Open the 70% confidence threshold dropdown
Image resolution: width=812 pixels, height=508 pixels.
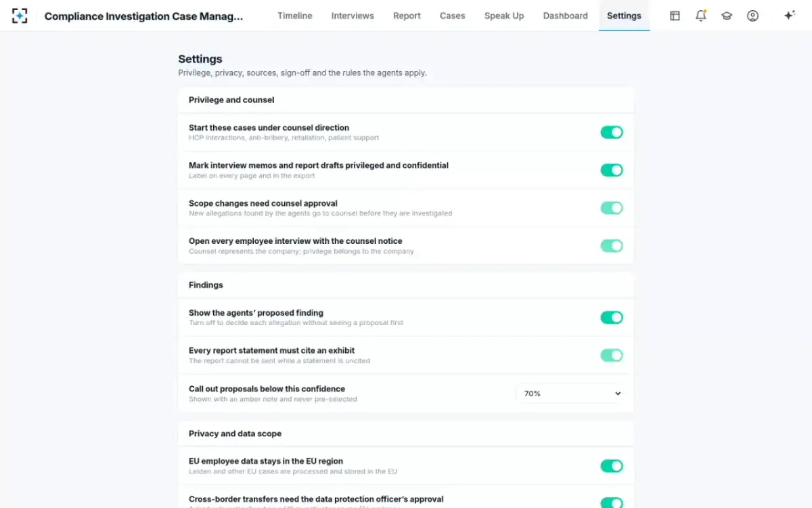click(x=571, y=394)
